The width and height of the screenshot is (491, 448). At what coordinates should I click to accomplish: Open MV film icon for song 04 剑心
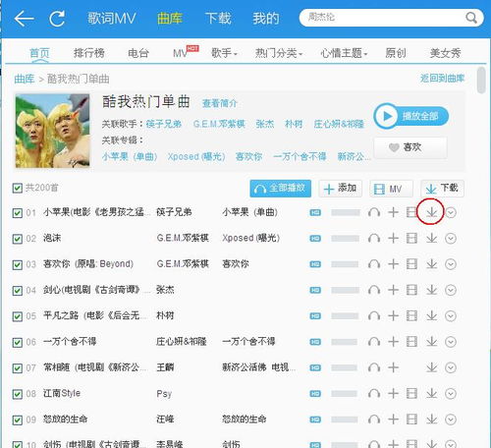[411, 290]
